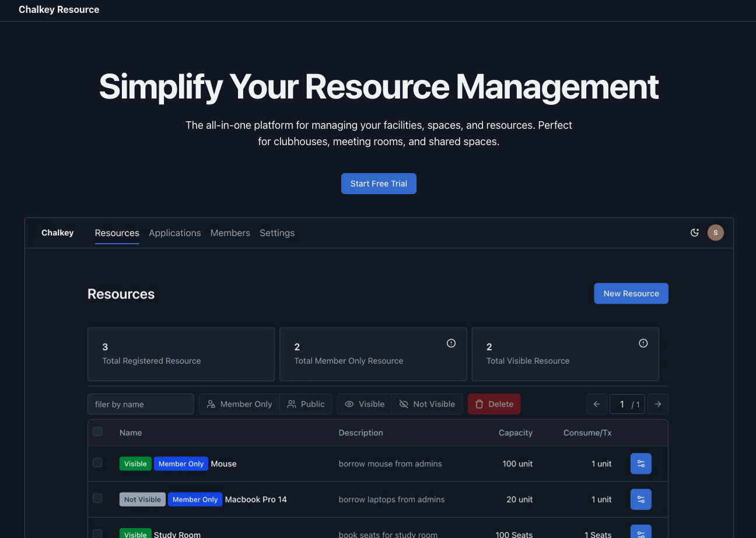Check the checkbox on the Mouse row
The height and width of the screenshot is (538, 756).
pyautogui.click(x=97, y=462)
